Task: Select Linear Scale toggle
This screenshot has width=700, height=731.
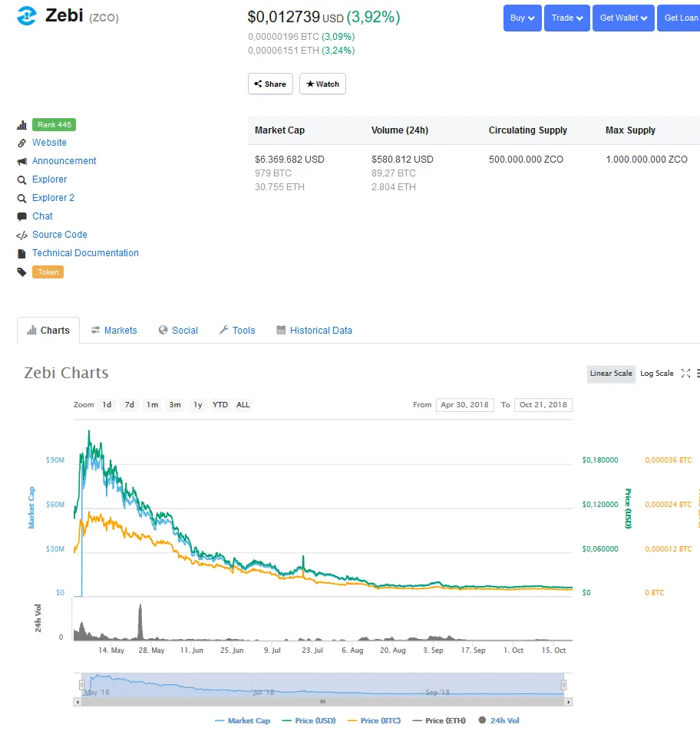Action: click(611, 374)
